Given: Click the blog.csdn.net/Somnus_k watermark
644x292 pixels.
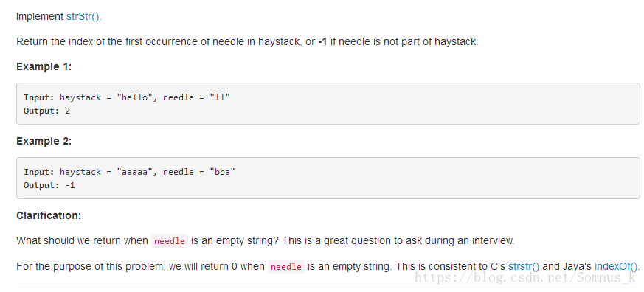Looking at the screenshot, I should click(526, 278).
